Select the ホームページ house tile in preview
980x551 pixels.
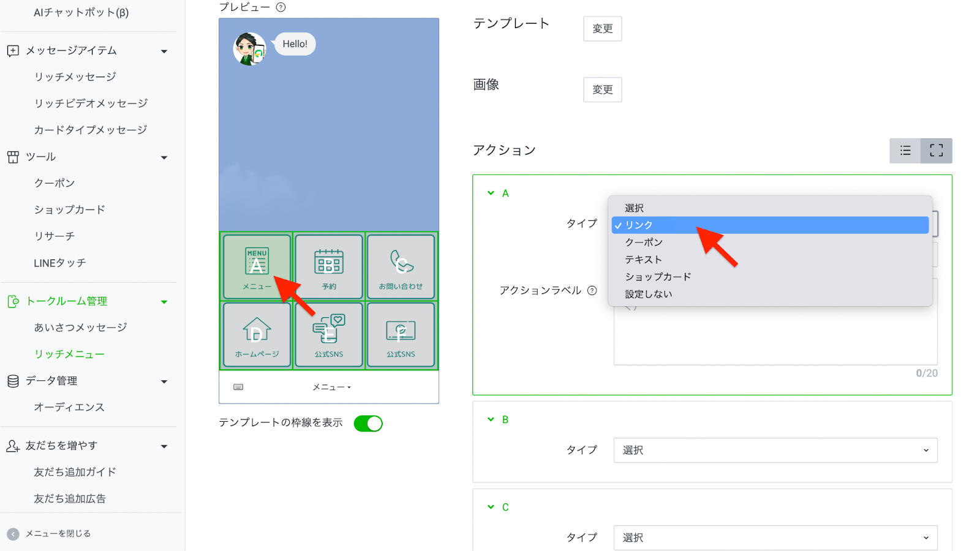click(x=257, y=335)
